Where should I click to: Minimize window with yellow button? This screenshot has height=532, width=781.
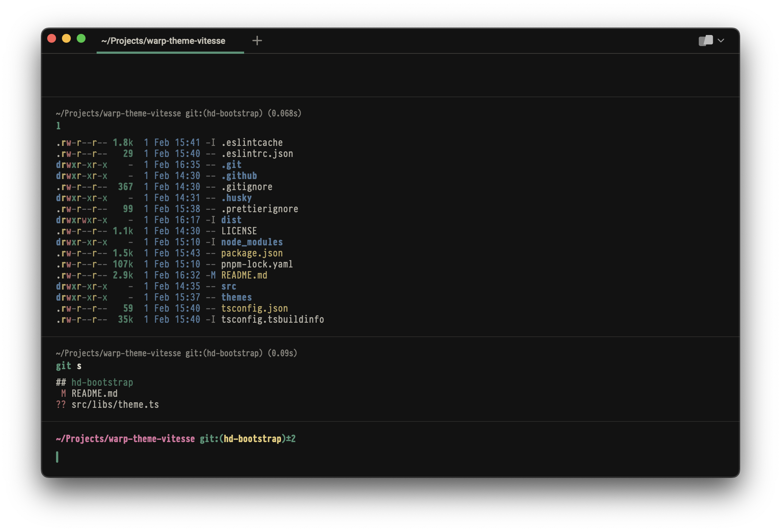pos(66,38)
